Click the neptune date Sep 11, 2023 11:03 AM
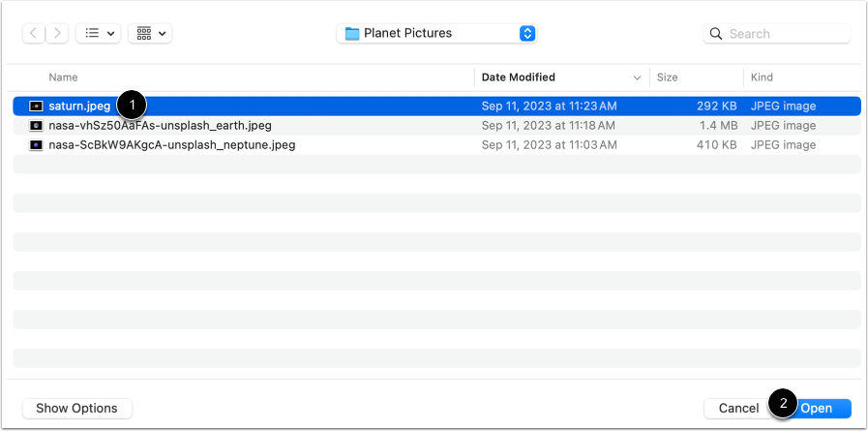 point(549,145)
